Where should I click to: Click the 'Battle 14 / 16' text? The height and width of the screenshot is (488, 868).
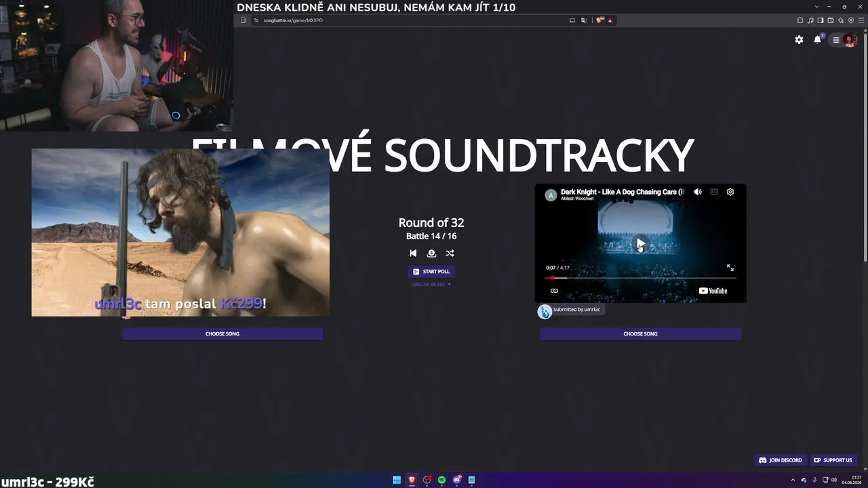[x=431, y=236]
